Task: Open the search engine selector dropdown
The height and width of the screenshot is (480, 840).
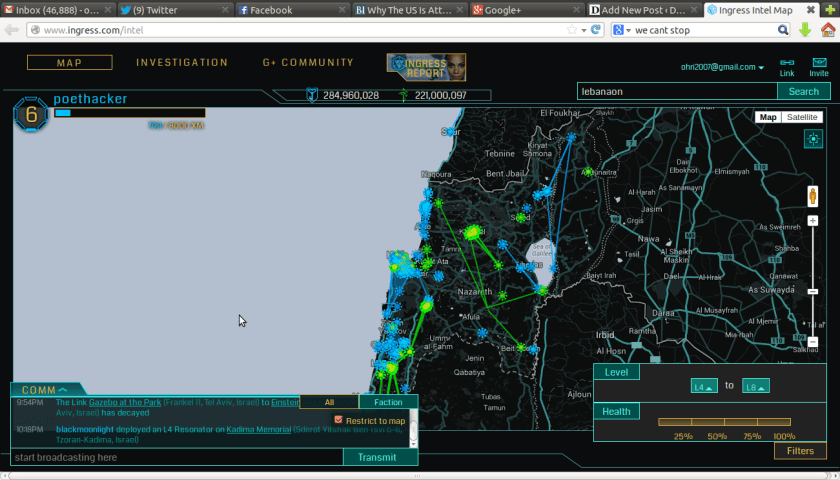Action: [x=628, y=31]
